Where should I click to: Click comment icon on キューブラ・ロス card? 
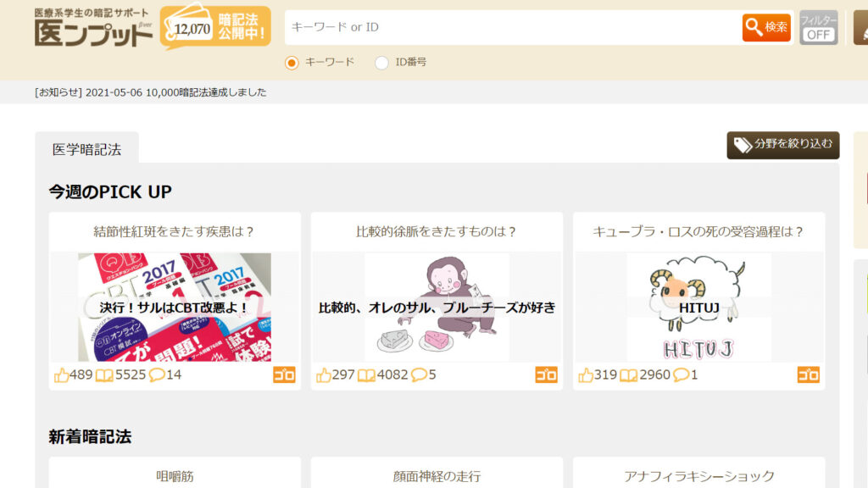click(x=682, y=374)
